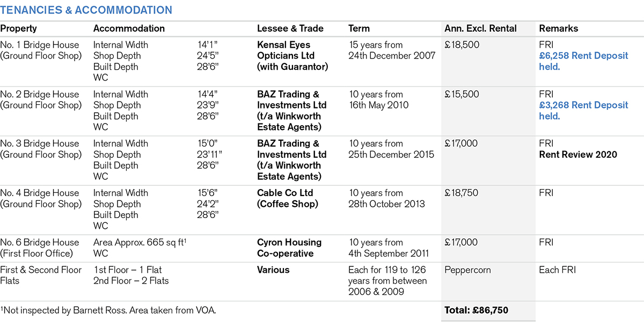Select the Kensal Eyes Opticians Ltd lessee
644x326 pixels.
292,56
